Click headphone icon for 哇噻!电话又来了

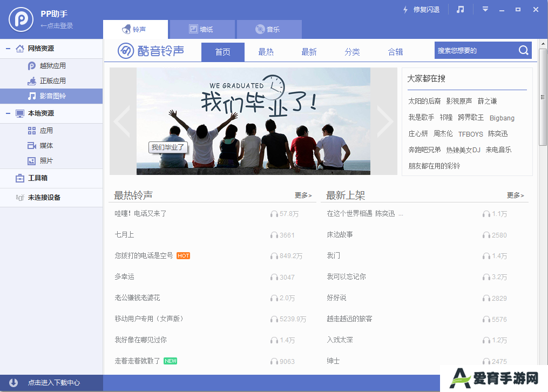click(274, 214)
